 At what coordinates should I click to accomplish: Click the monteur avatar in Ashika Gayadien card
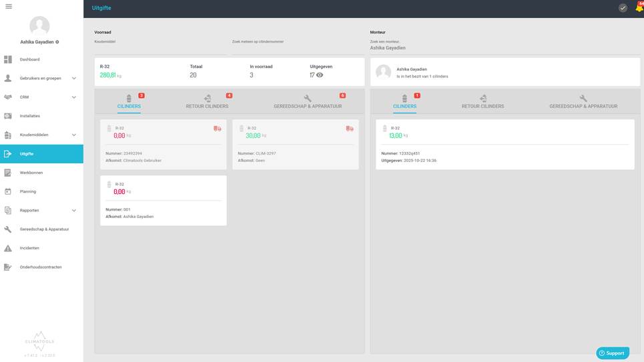(383, 72)
